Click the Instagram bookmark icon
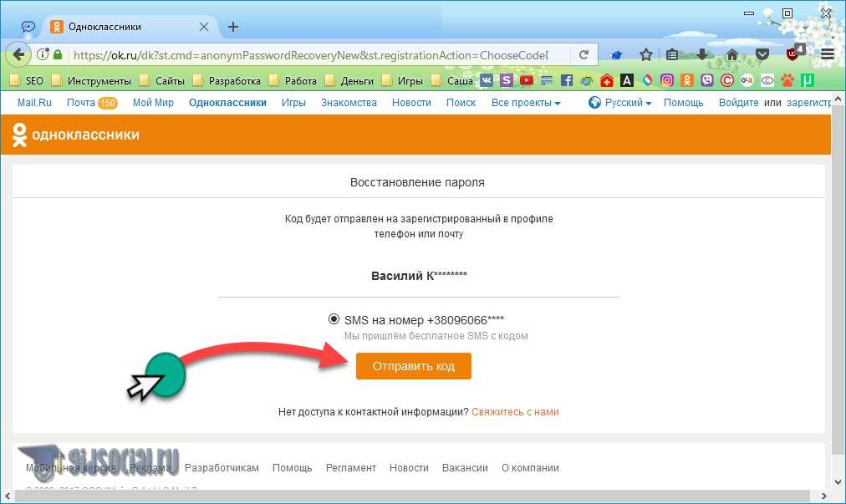846x504 pixels. 667,81
